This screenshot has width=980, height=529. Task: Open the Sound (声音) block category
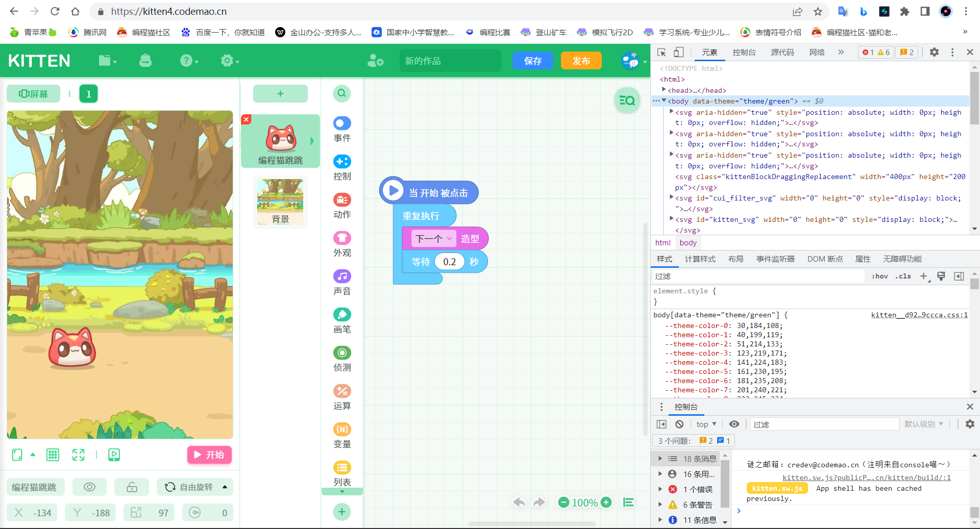[x=342, y=283]
